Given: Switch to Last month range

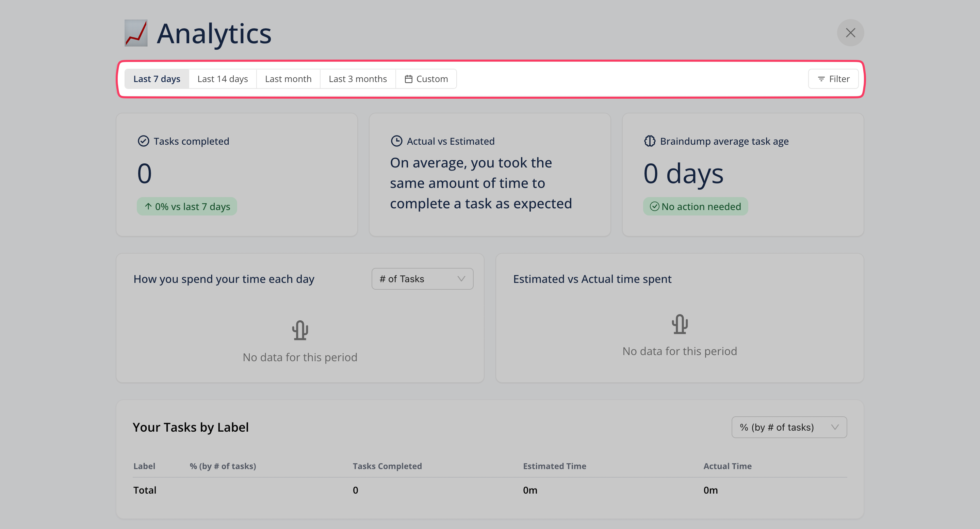Looking at the screenshot, I should tap(288, 79).
